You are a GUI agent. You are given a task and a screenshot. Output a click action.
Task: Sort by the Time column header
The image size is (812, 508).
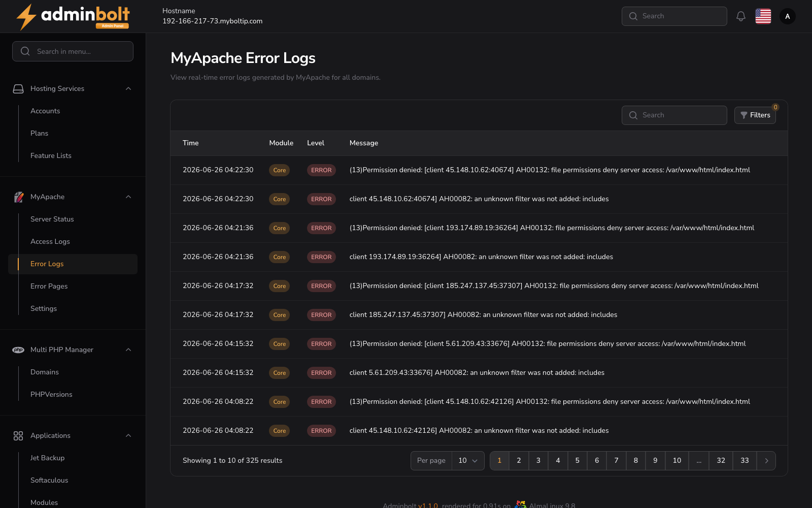coord(190,143)
